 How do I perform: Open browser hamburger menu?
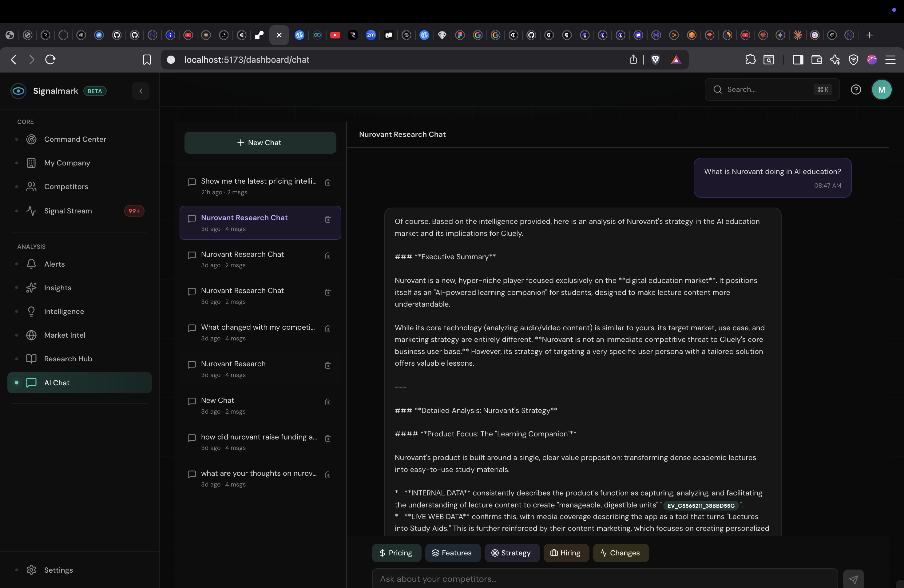[890, 60]
